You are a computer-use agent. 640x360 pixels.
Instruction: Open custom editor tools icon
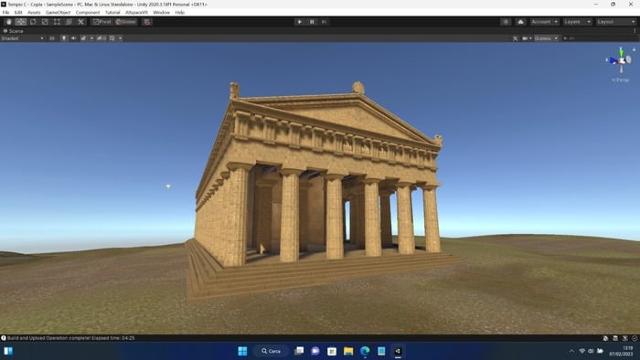click(x=81, y=22)
